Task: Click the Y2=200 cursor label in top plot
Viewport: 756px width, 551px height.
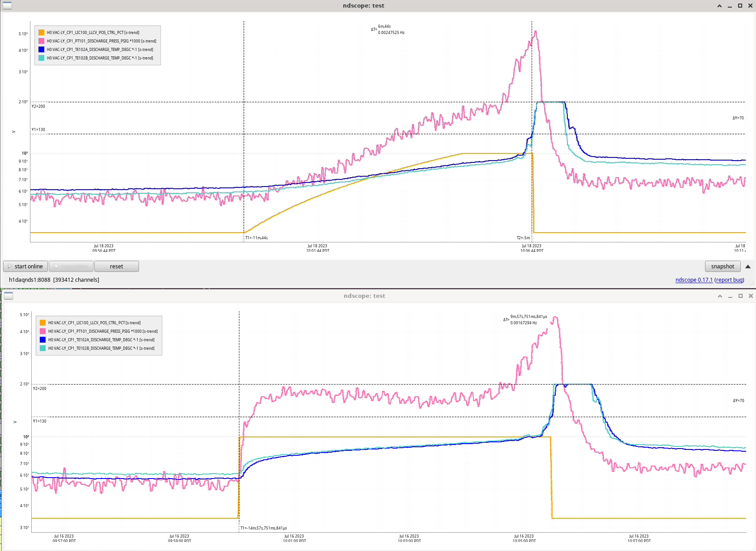Action: tap(38, 106)
